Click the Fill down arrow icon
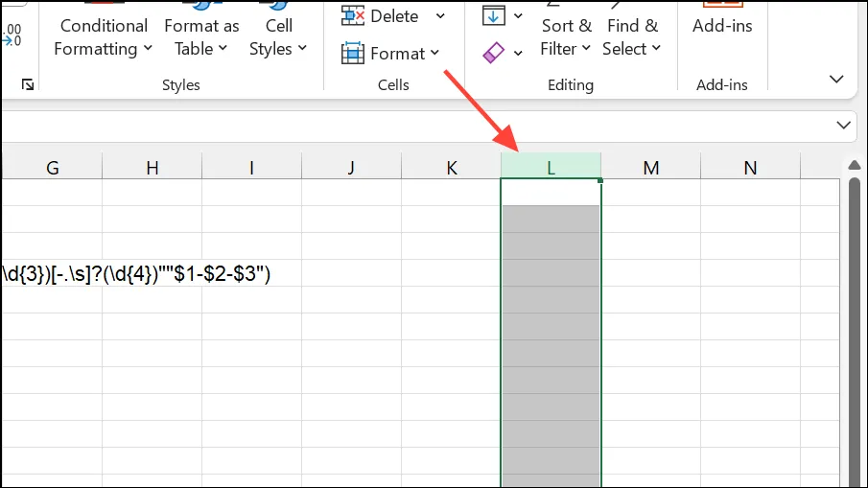 494,15
